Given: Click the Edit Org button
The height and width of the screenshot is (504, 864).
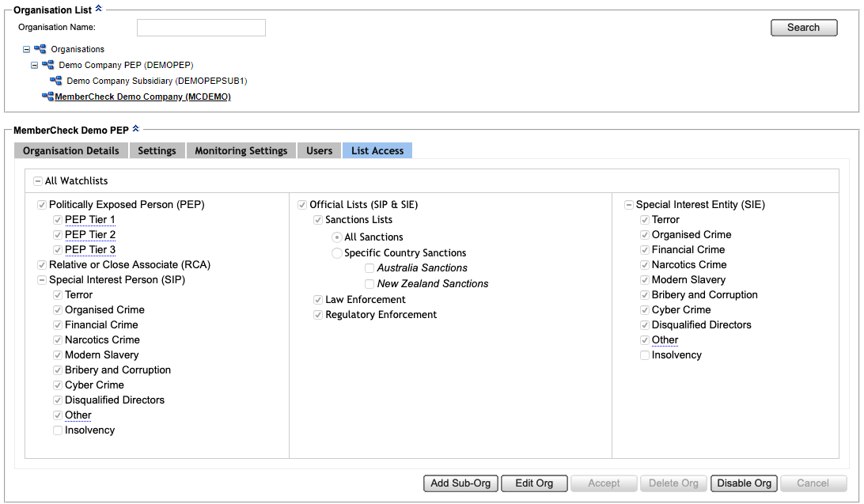Looking at the screenshot, I should coord(534,483).
